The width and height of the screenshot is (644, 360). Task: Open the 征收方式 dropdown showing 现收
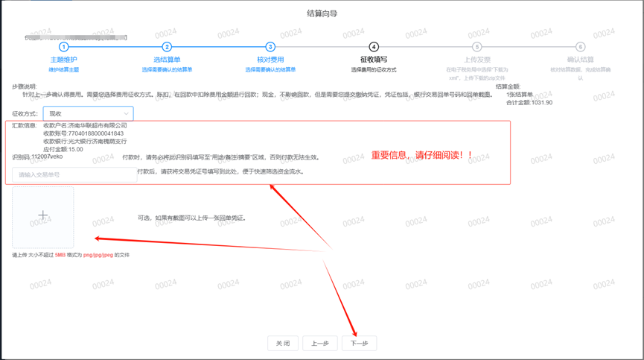[x=89, y=113]
